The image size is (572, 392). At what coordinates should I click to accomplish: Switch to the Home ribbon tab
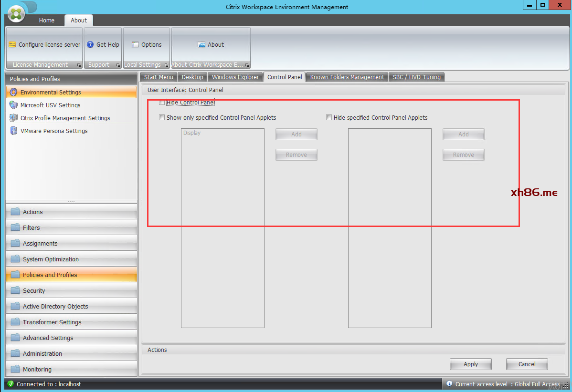(47, 21)
